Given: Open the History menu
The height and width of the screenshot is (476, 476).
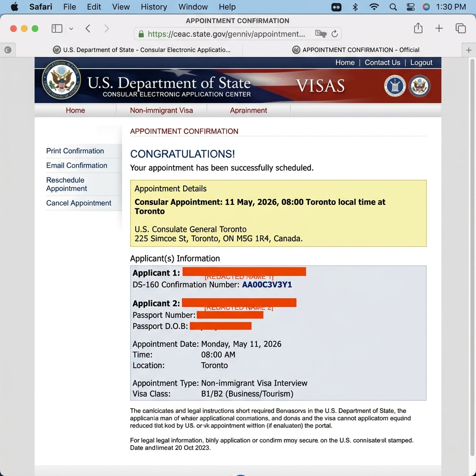Looking at the screenshot, I should click(x=154, y=7).
